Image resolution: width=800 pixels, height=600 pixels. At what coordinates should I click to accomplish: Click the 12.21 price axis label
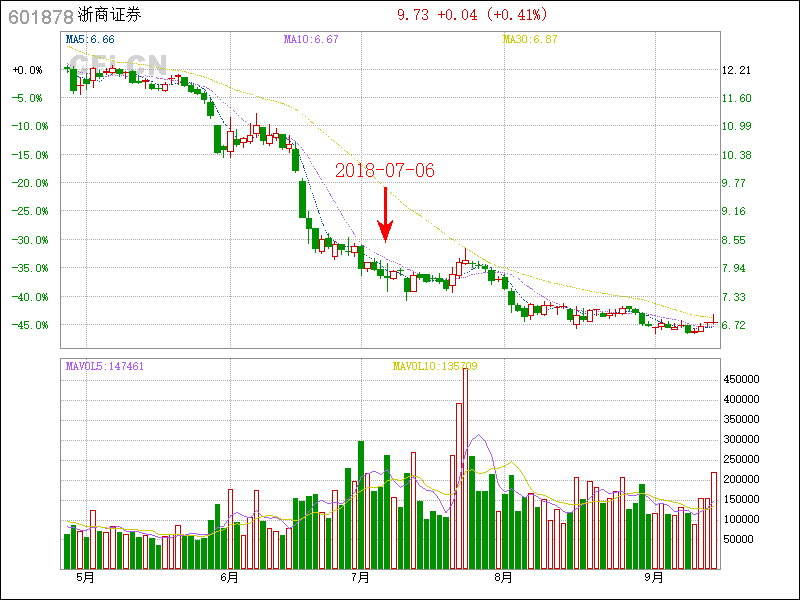coord(736,70)
